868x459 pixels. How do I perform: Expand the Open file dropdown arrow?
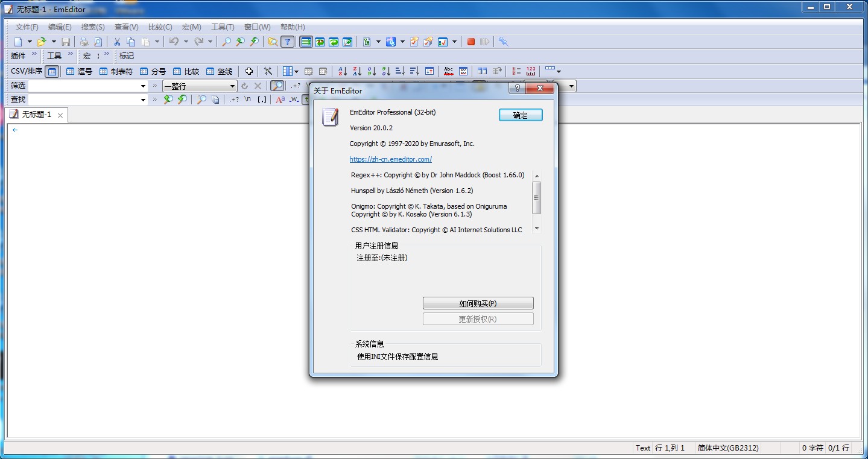pos(54,42)
